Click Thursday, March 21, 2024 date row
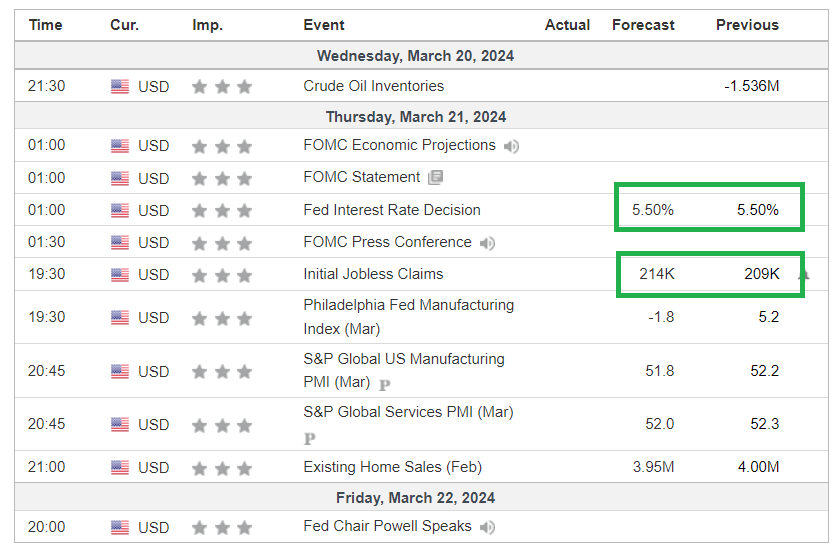Screen dimensions: 836x550 [x=421, y=117]
